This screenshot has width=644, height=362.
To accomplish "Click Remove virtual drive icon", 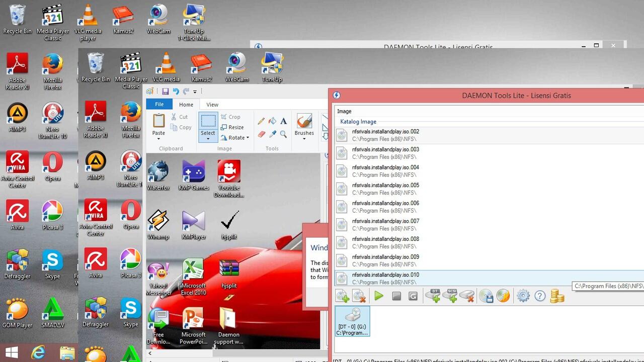I will click(467, 296).
